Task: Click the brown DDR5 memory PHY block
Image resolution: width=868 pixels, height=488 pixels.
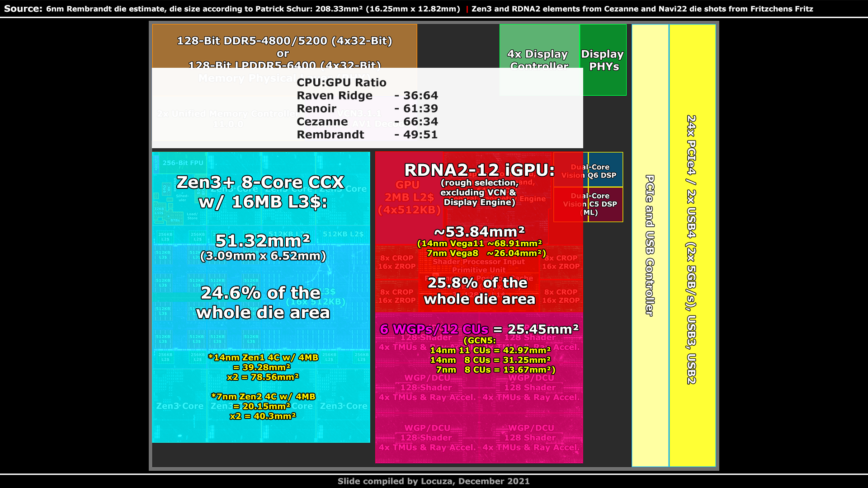Action: 284,45
